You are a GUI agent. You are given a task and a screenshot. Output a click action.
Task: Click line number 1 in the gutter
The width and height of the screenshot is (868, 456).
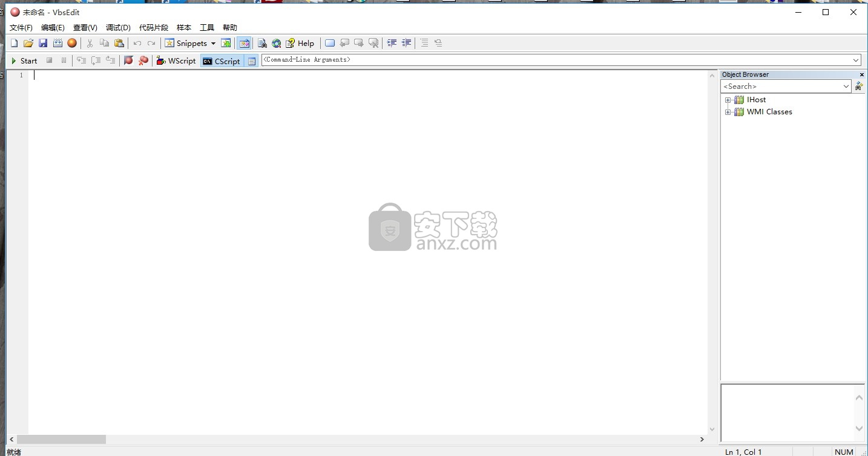21,75
